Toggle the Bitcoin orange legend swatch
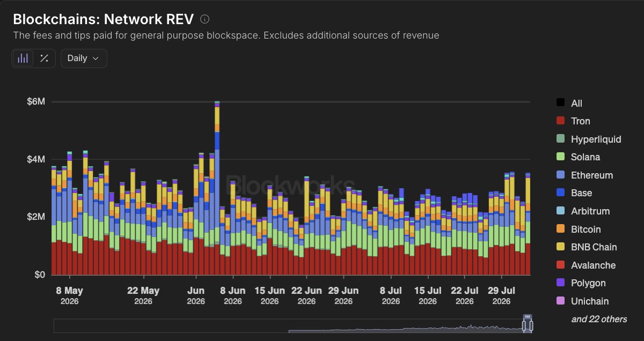This screenshot has height=341, width=644. pos(560,229)
